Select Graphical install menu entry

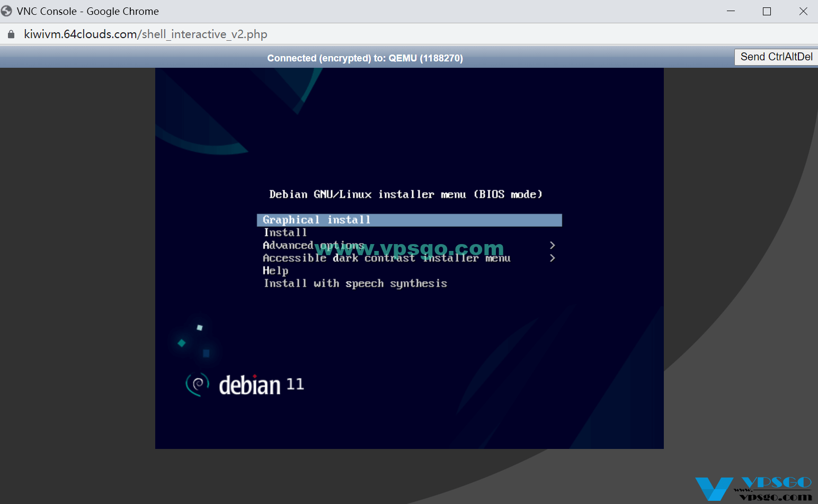coord(409,220)
